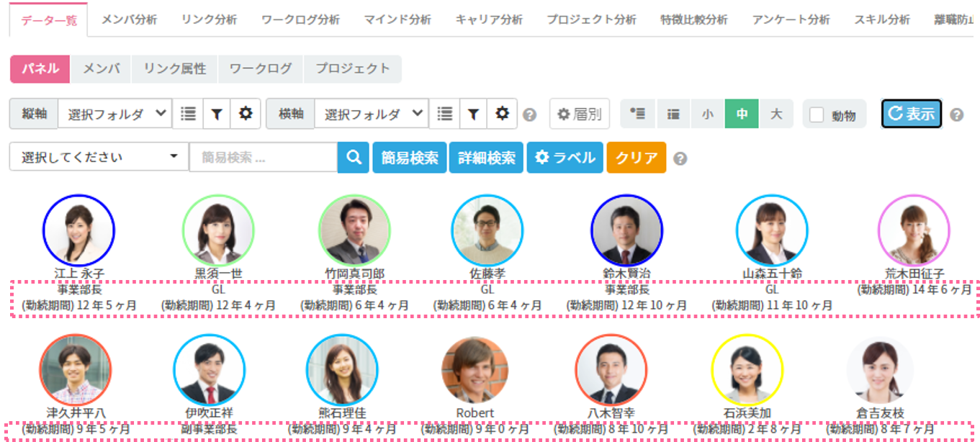The height and width of the screenshot is (442, 980).
Task: Select 江上 永子 profile photo
Action: (x=78, y=230)
